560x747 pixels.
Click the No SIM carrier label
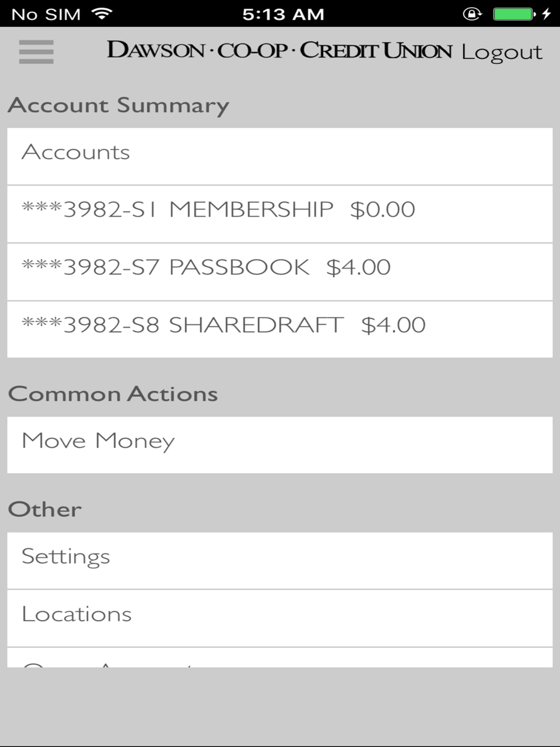[x=46, y=14]
